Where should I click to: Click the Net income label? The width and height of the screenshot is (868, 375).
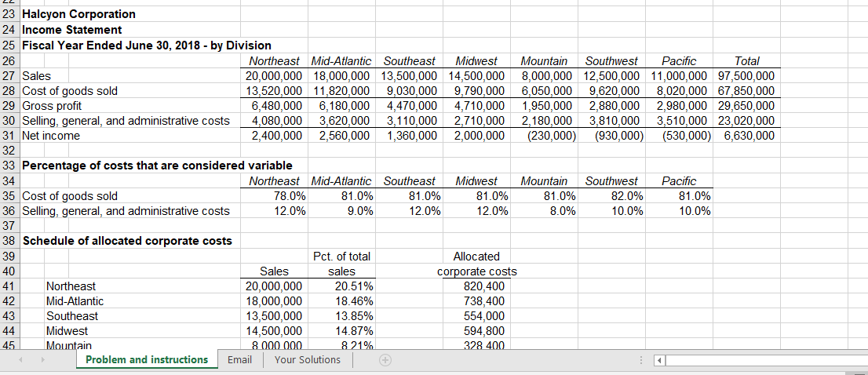[x=51, y=136]
